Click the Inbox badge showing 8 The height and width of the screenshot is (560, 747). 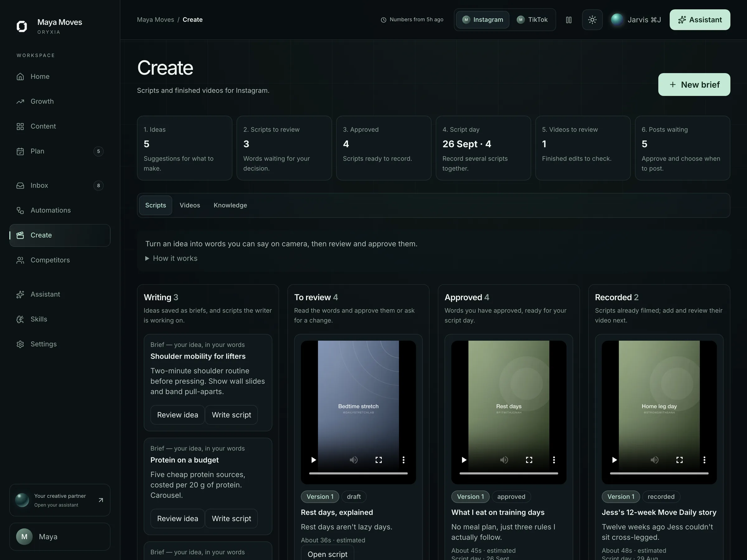coord(98,186)
